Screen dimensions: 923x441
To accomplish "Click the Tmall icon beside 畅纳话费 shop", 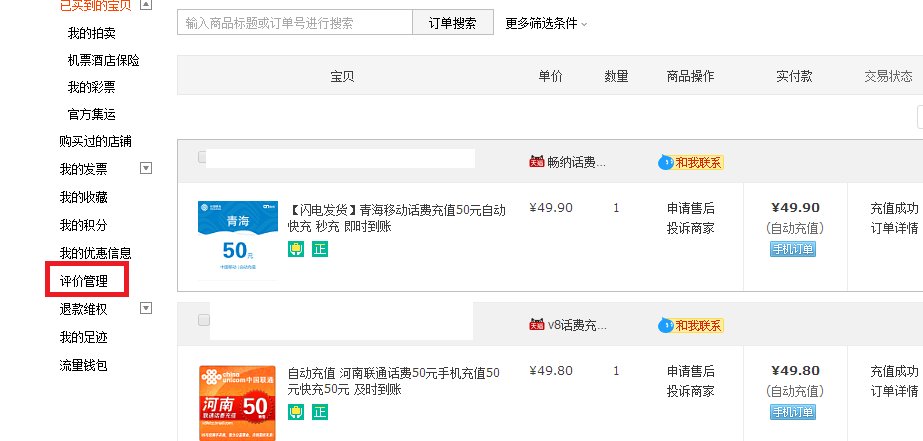I will click(x=536, y=163).
